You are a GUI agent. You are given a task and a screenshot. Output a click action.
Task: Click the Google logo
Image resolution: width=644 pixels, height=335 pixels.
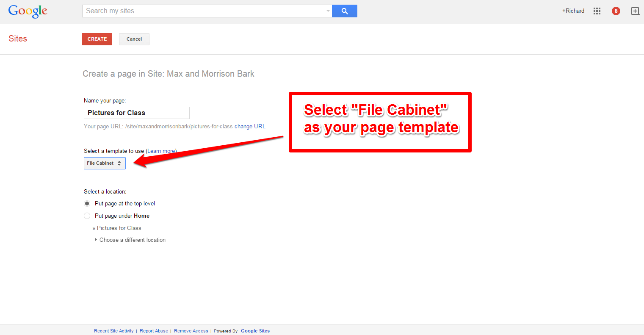point(28,11)
